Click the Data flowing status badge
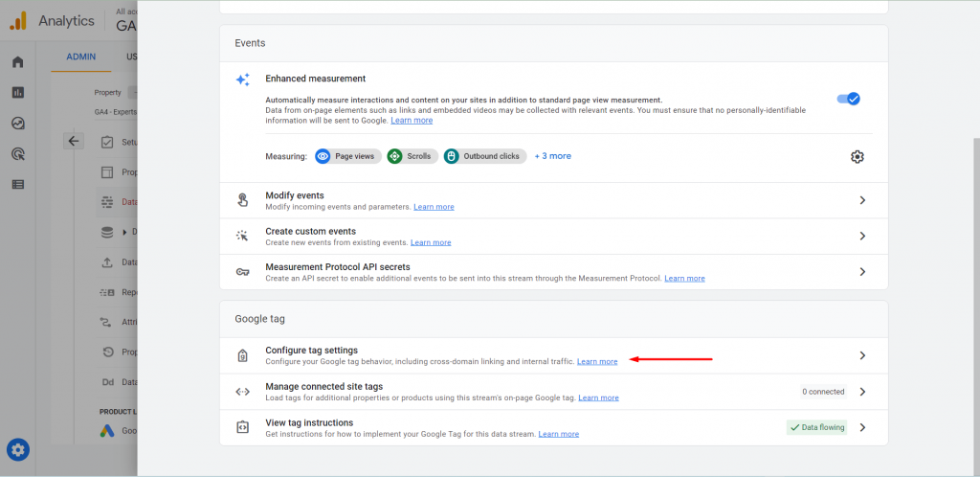 tap(817, 427)
